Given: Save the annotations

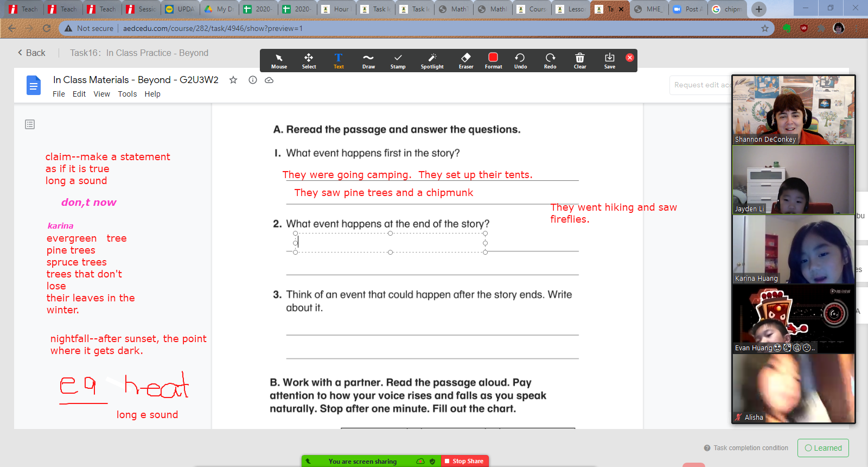Looking at the screenshot, I should click(x=610, y=61).
